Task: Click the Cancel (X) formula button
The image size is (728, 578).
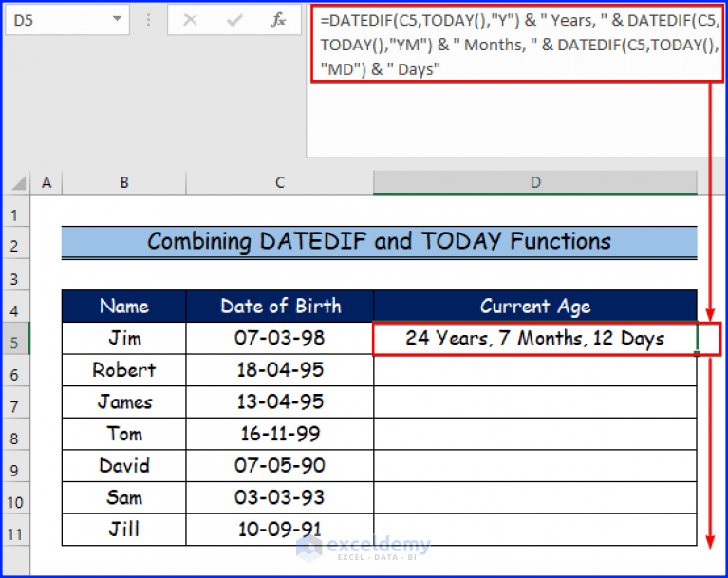Action: (x=190, y=20)
